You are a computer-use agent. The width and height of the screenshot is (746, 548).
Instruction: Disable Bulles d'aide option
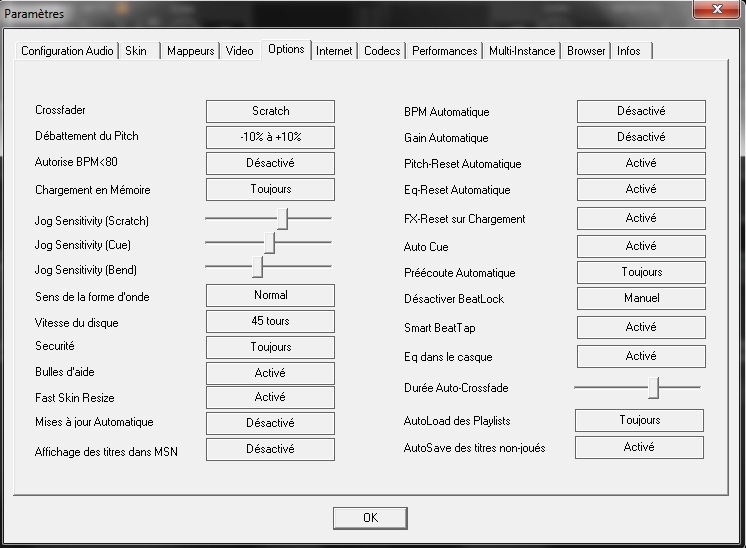click(270, 373)
